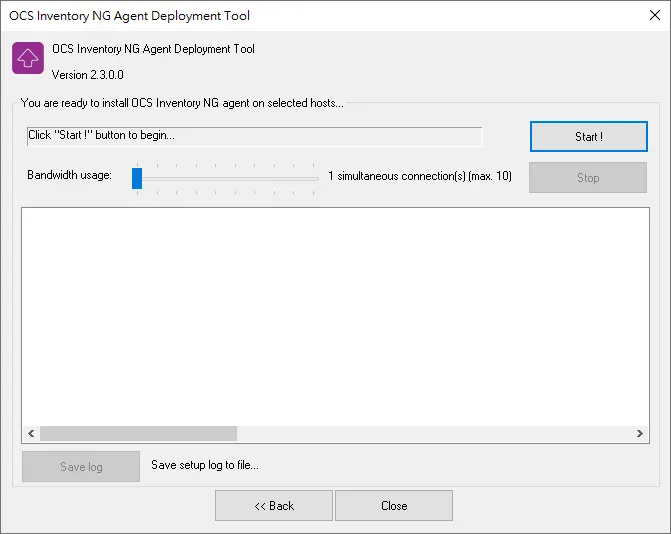Viewport: 671px width, 534px height.
Task: Click the greyed-out Save log button
Action: (81, 466)
